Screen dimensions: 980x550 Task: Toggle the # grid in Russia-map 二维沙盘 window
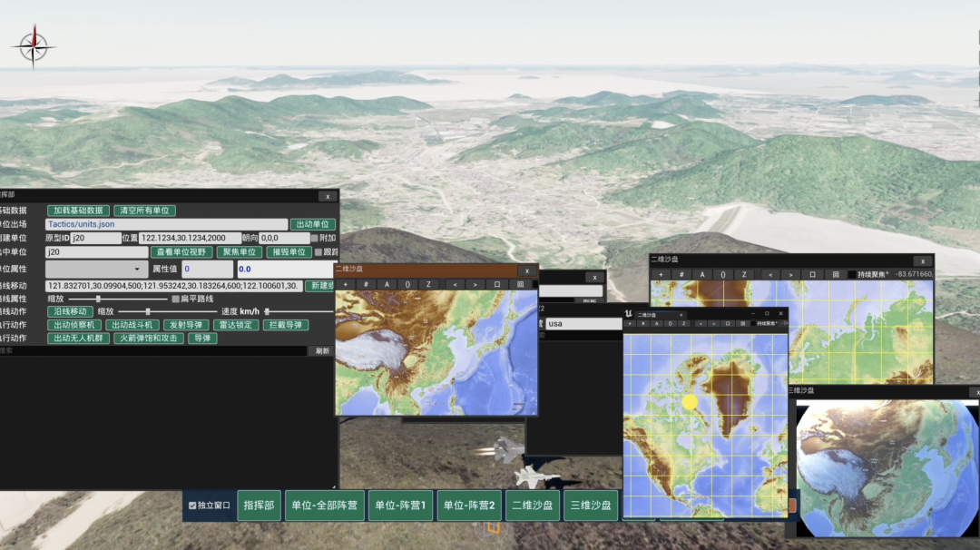681,274
